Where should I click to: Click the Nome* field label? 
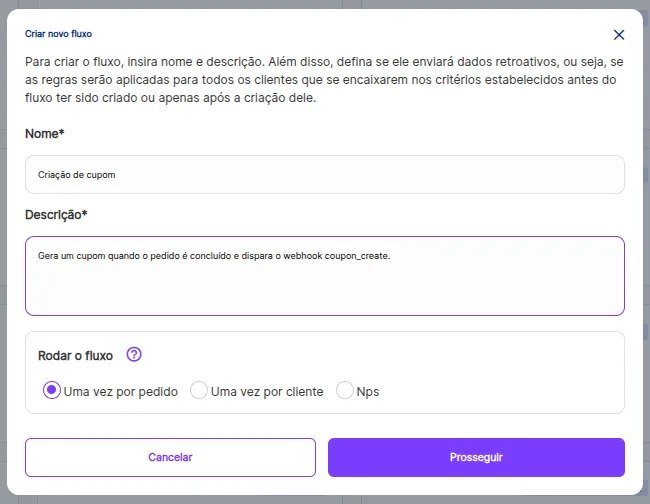[45, 133]
